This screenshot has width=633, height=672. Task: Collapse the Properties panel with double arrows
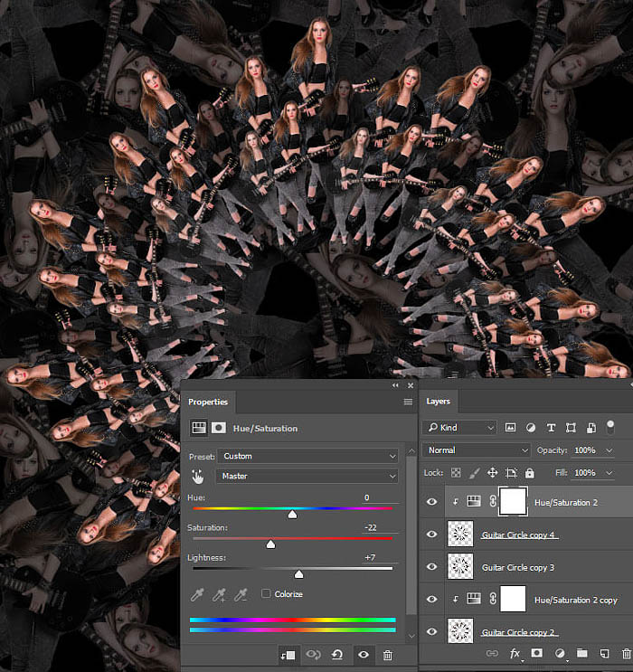coord(395,385)
